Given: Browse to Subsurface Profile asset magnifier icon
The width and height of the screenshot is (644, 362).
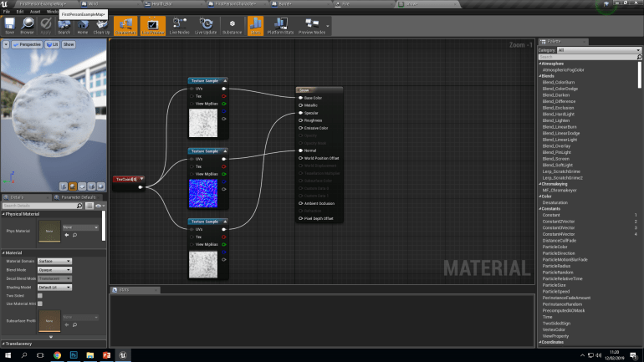Looking at the screenshot, I should pyautogui.click(x=74, y=325).
